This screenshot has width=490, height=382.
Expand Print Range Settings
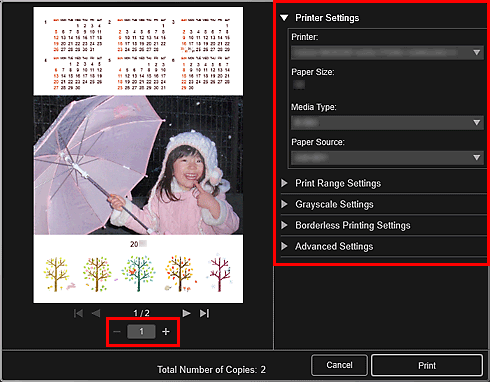coord(284,183)
